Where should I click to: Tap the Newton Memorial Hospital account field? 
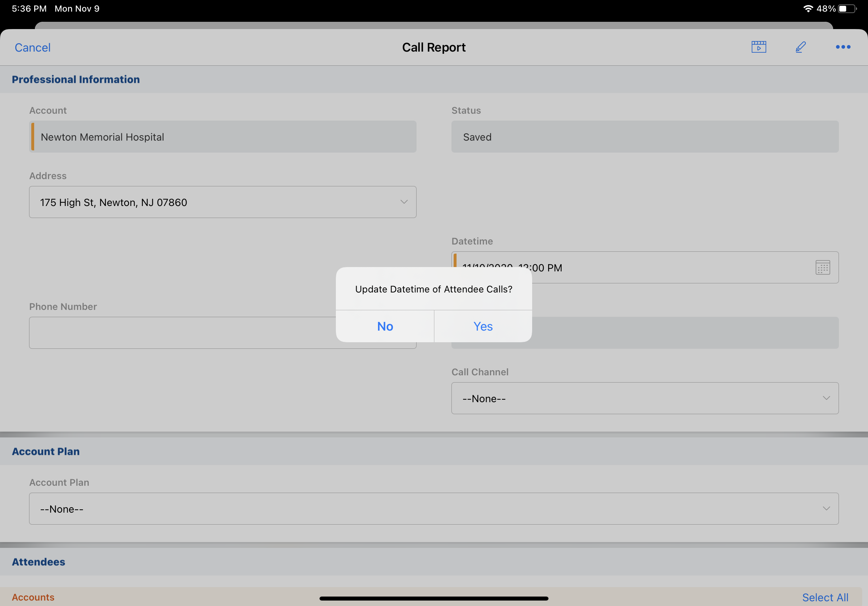[223, 137]
